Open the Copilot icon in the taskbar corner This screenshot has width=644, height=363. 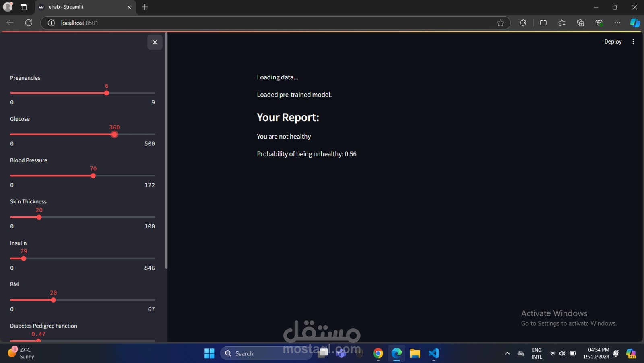tap(631, 353)
